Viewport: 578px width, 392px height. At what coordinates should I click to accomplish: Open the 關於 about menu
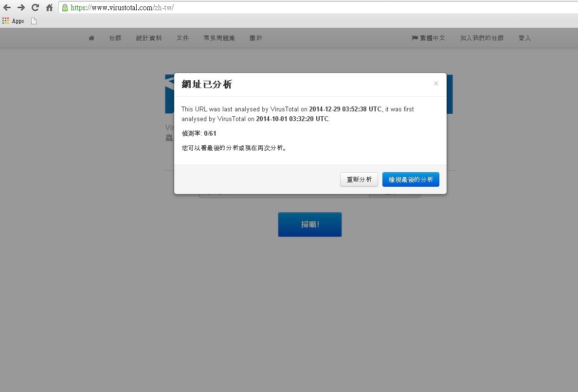tap(256, 38)
